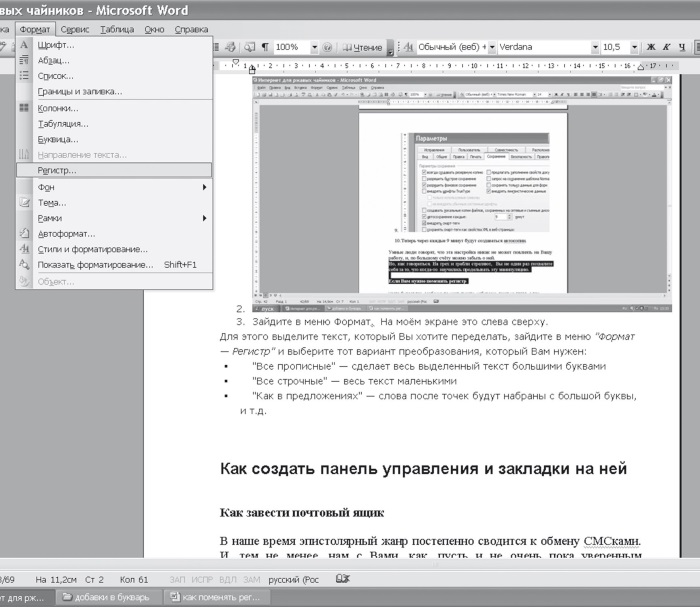Click the Показать форматирование magnifier icon

pos(24,264)
